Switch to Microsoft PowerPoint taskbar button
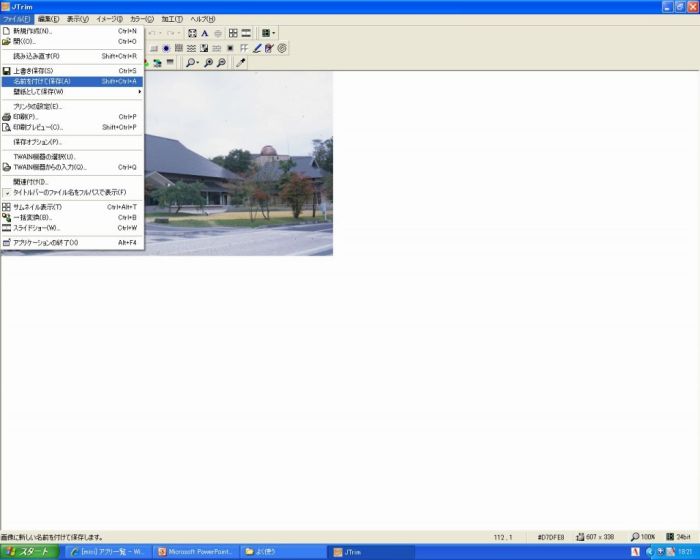The image size is (700, 560). tap(195, 551)
